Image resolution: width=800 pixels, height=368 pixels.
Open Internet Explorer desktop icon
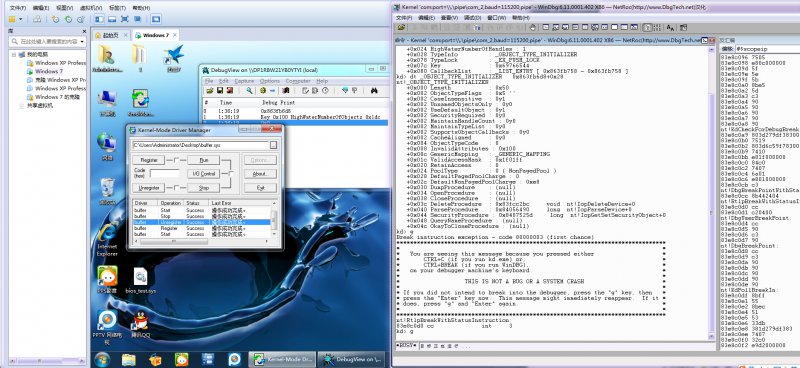click(107, 240)
